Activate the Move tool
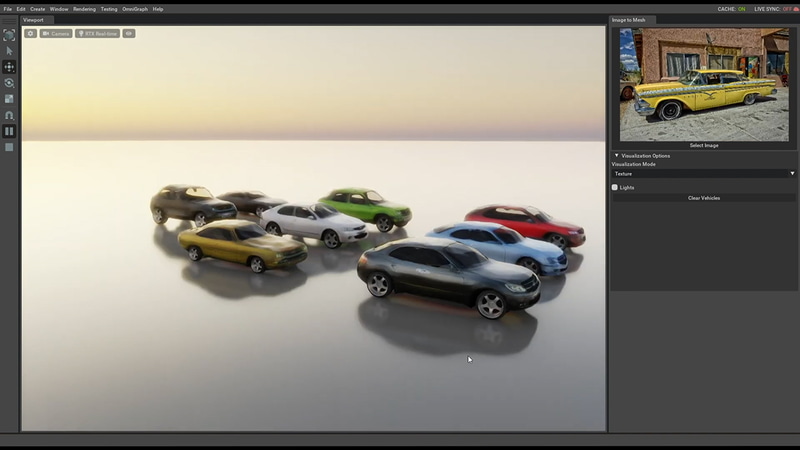Viewport: 800px width, 450px height. tap(9, 67)
